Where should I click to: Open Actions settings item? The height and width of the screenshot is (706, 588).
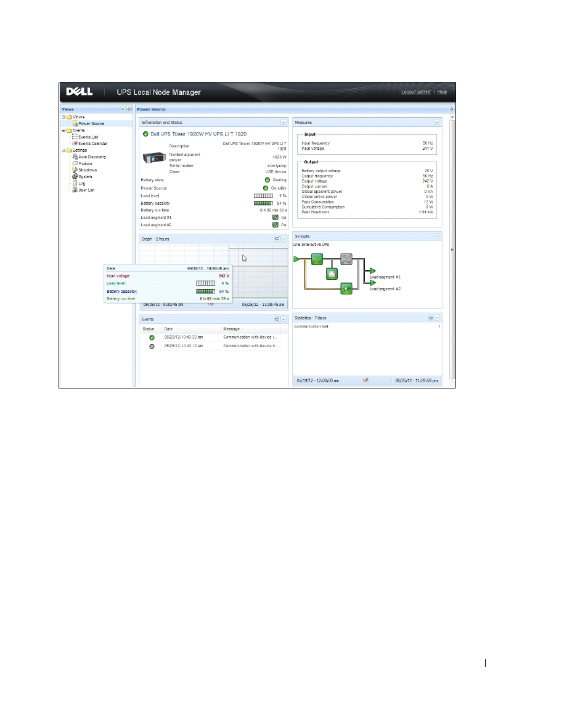point(85,163)
